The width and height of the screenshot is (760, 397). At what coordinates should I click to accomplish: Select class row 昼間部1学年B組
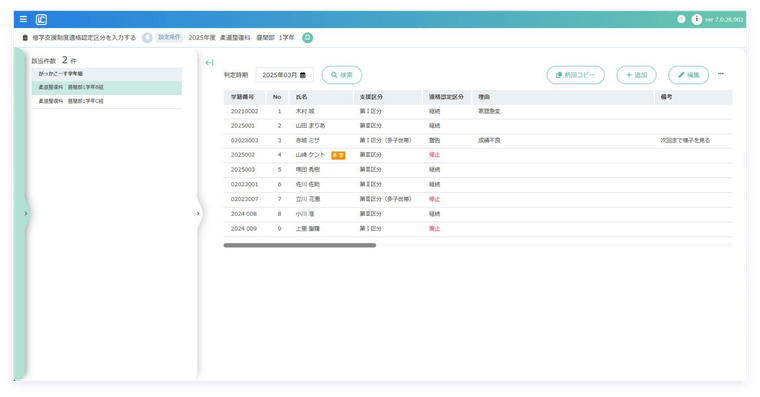coord(107,87)
